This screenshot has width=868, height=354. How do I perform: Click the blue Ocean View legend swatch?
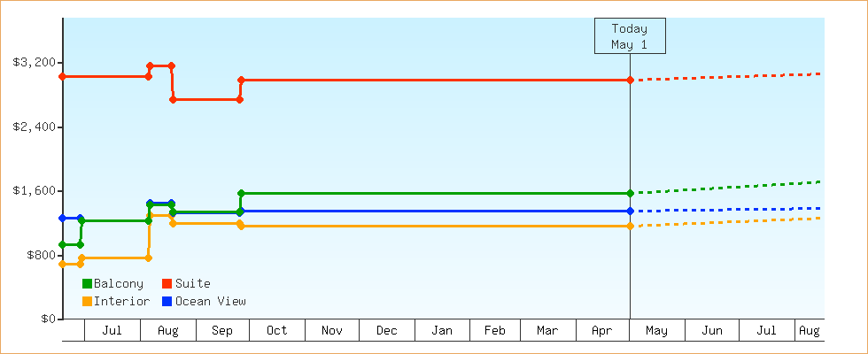click(x=167, y=302)
